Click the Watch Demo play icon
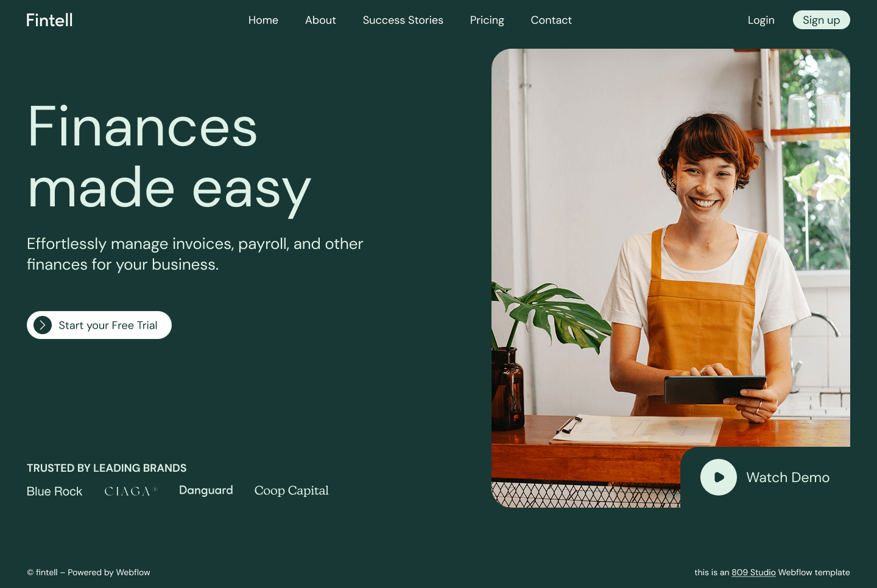This screenshot has width=877, height=588. coord(719,477)
